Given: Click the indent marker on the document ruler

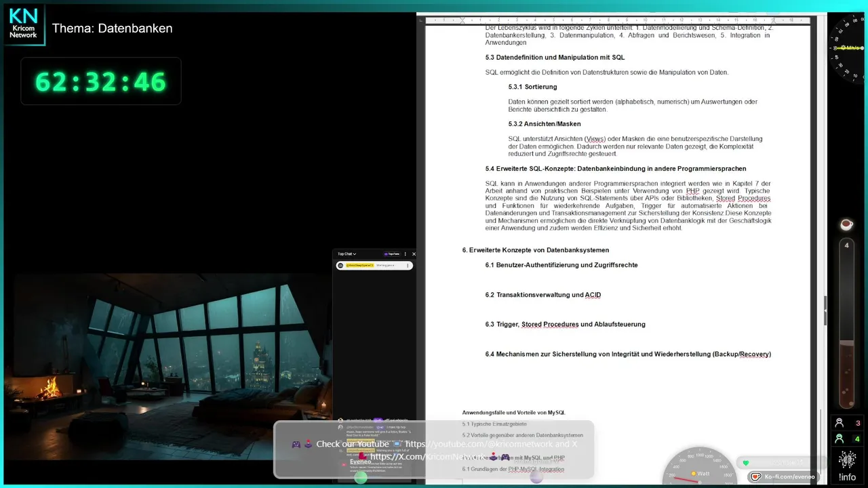Looking at the screenshot, I should 462,20.
